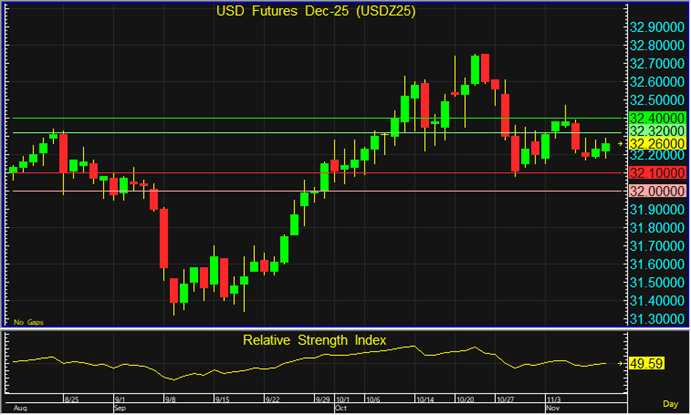Select the 10/20 date on time axis
This screenshot has width=691, height=415.
pyautogui.click(x=464, y=400)
